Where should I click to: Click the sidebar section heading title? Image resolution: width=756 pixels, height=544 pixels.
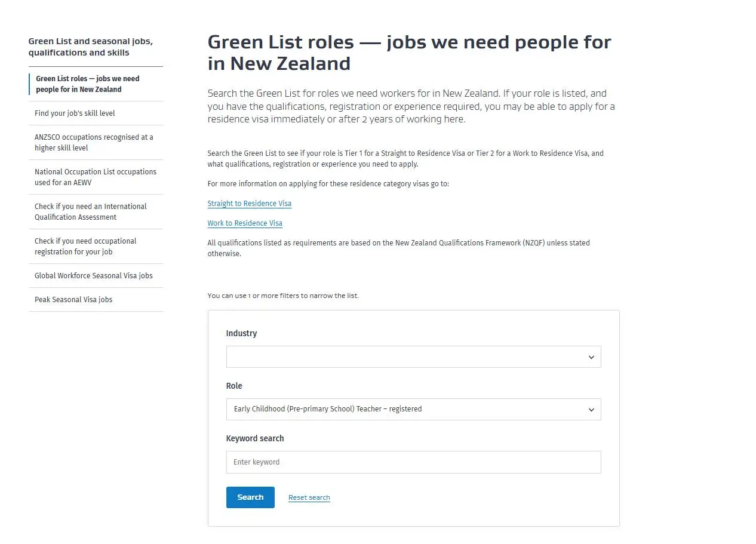pyautogui.click(x=90, y=47)
